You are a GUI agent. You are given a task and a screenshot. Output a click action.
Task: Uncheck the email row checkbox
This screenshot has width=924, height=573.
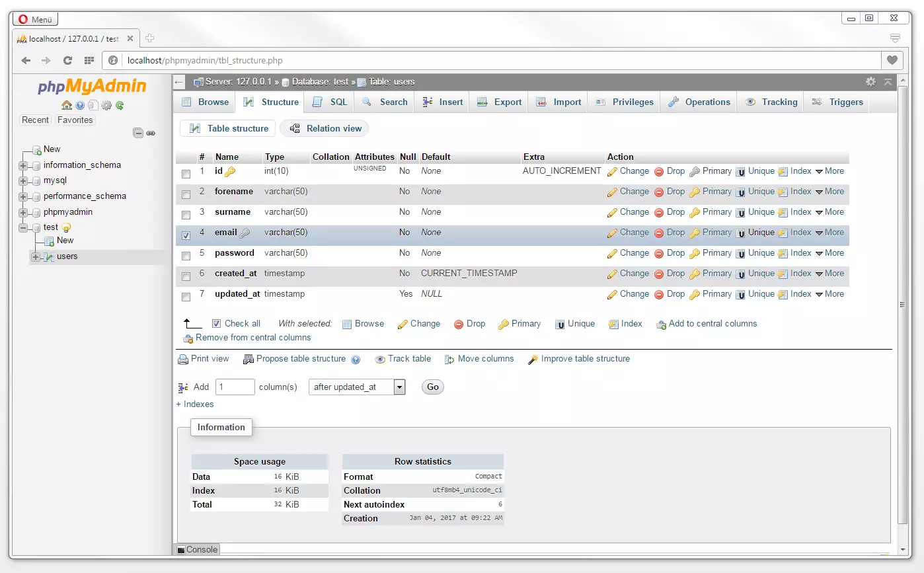(186, 235)
